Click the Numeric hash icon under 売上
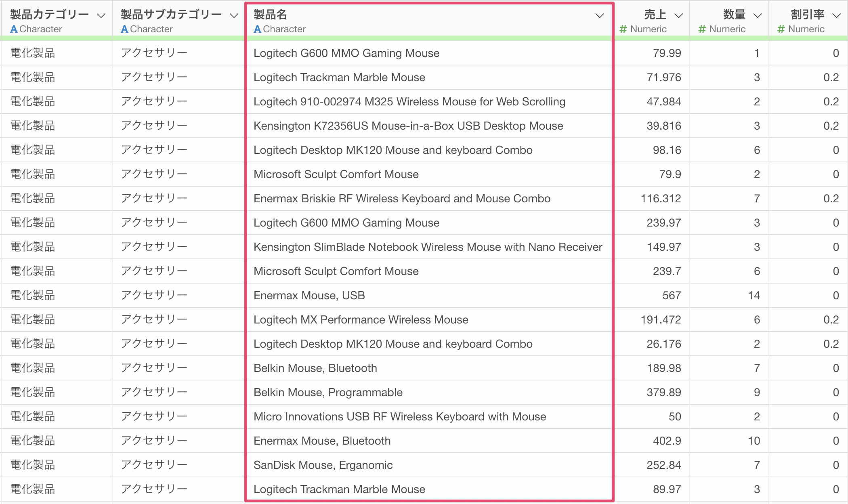The image size is (848, 504). 623,29
